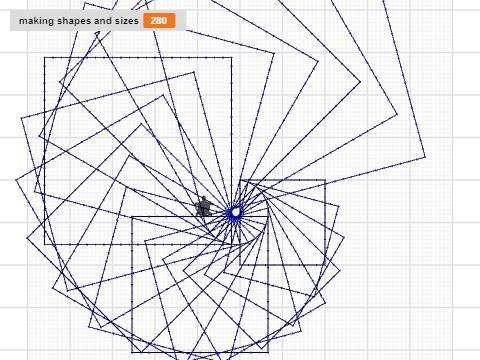480x360 pixels.
Task: Click the orange 280 value readout
Action: [x=159, y=21]
